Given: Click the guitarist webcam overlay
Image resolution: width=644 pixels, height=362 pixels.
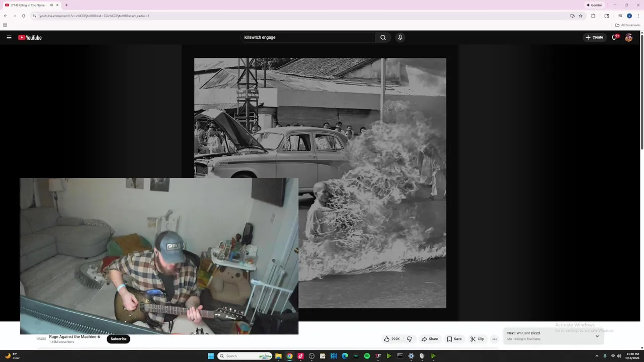Looking at the screenshot, I should pyautogui.click(x=159, y=256).
